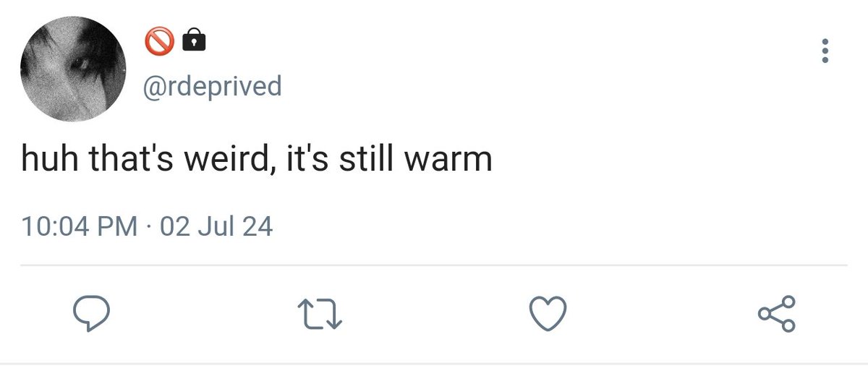
Task: Retweet this post using the arrows icon
Action: point(320,314)
